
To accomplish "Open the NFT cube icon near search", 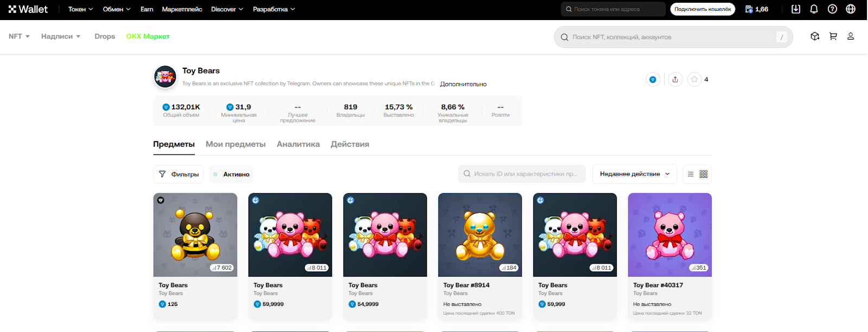I will [x=815, y=36].
